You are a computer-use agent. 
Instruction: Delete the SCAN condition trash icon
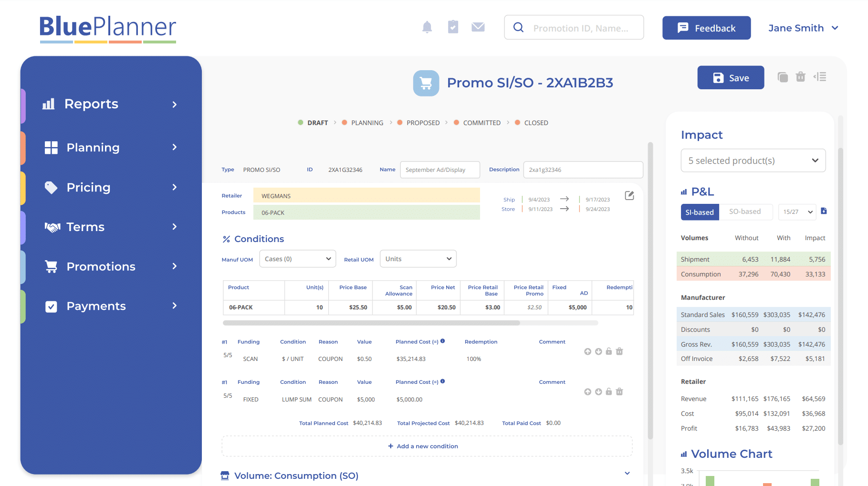(x=619, y=351)
